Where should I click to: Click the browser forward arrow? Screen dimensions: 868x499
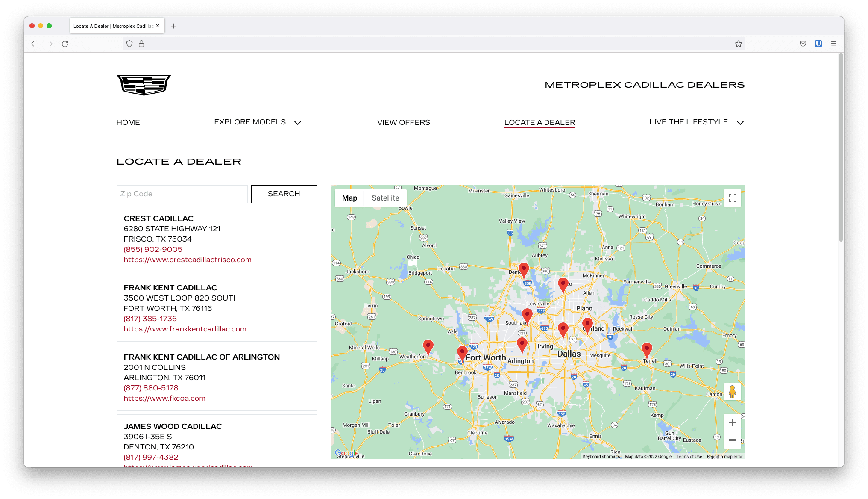tap(50, 44)
